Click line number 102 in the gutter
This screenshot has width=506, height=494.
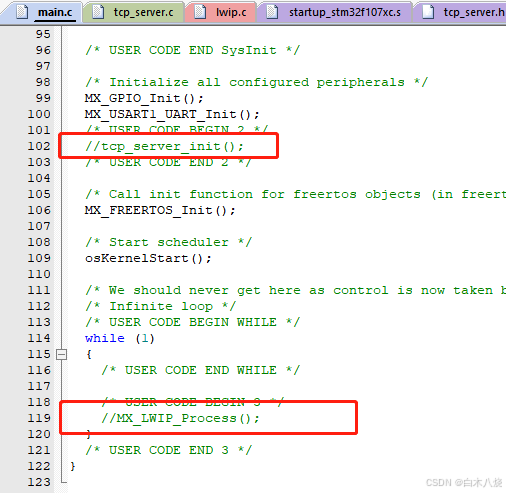[39, 146]
